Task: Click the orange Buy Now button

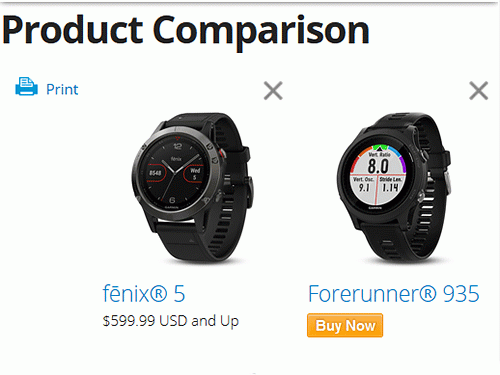Action: tap(345, 325)
